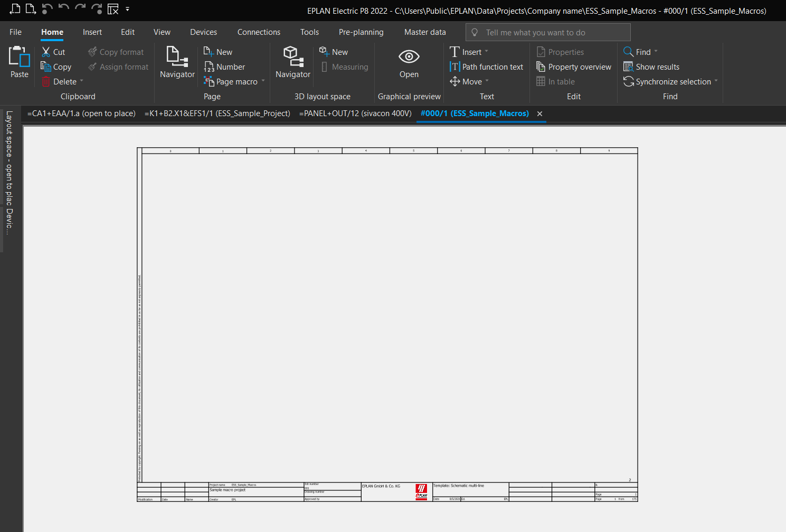Open the collapsed 'Devic...' side panel
This screenshot has height=532, width=786.
click(9, 222)
